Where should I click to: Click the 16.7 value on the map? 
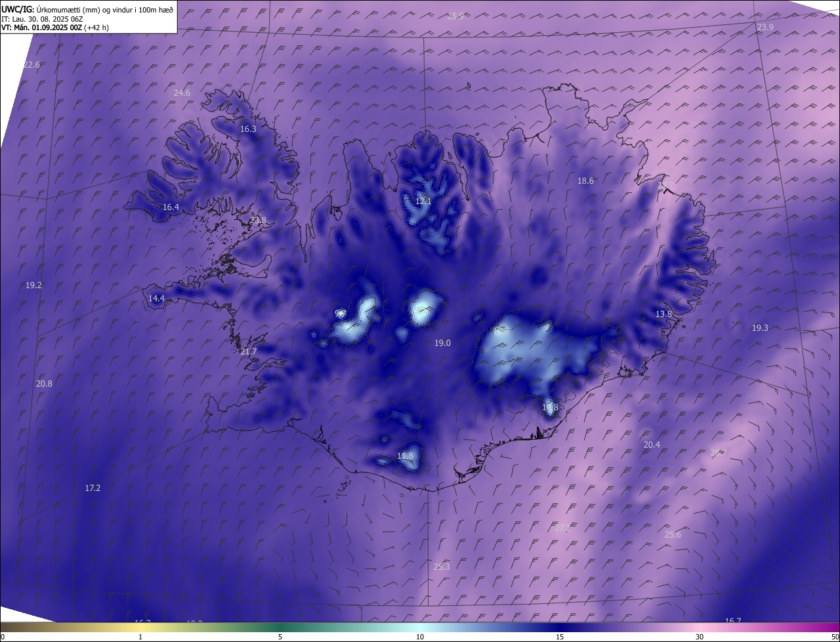(733, 620)
